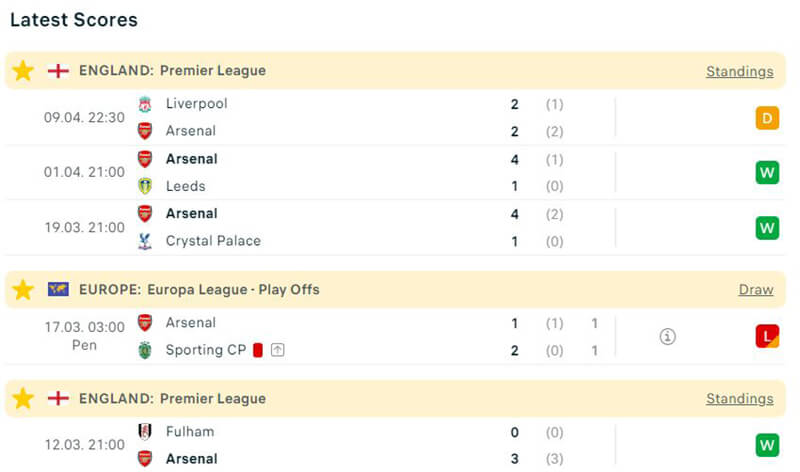Image resolution: width=800 pixels, height=472 pixels.
Task: Open the top Premier League Standings link
Action: (739, 72)
